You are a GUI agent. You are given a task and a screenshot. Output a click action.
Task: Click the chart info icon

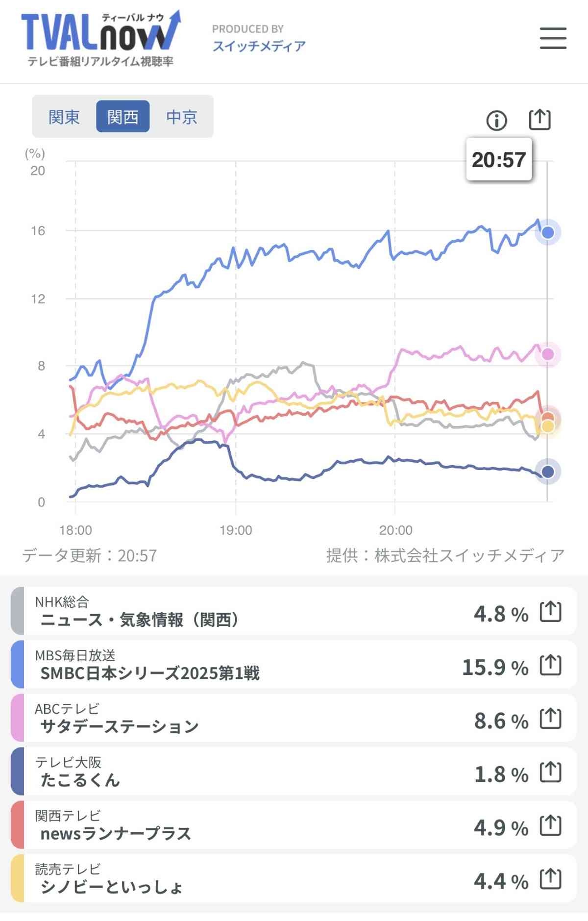[x=496, y=120]
